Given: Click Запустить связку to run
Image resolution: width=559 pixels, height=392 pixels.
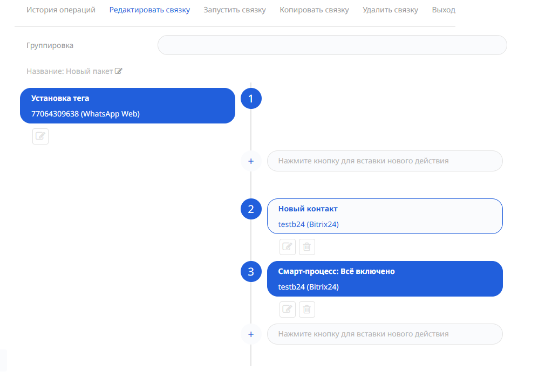Looking at the screenshot, I should coord(235,10).
